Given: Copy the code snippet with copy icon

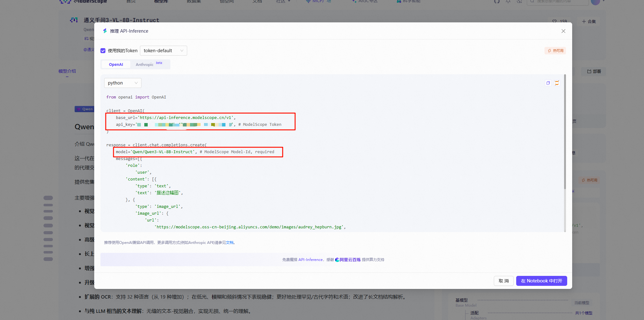Looking at the screenshot, I should click(548, 83).
